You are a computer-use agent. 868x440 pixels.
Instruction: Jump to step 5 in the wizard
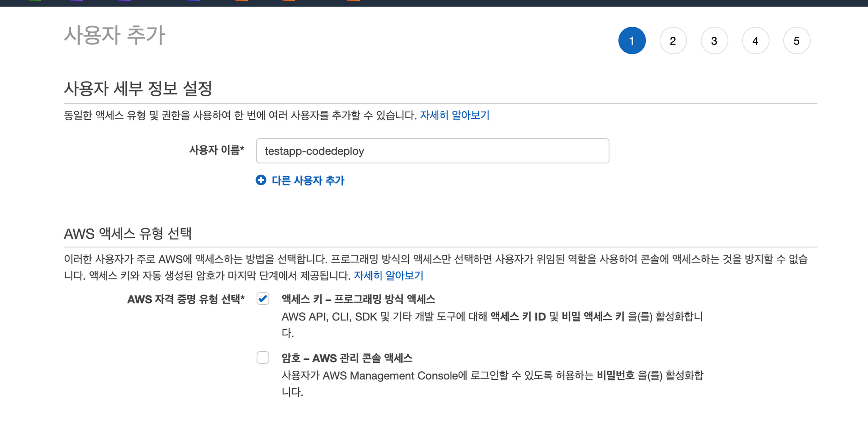point(797,41)
